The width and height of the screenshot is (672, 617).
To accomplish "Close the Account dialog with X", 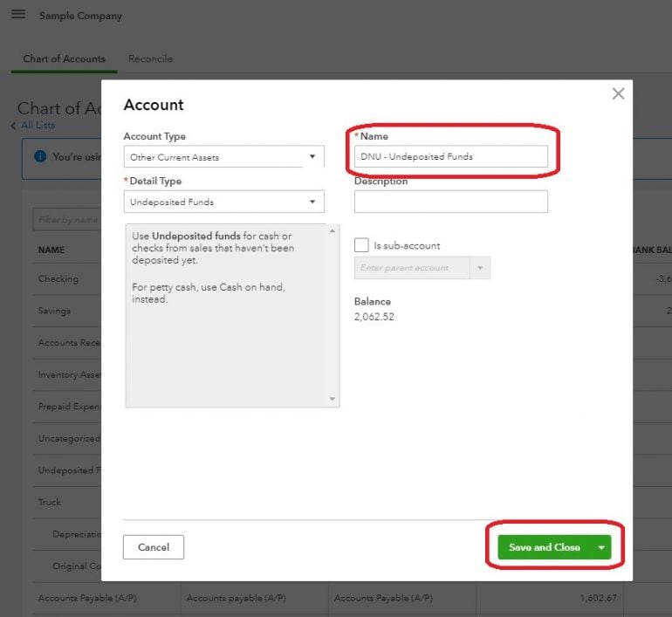I will pos(618,94).
